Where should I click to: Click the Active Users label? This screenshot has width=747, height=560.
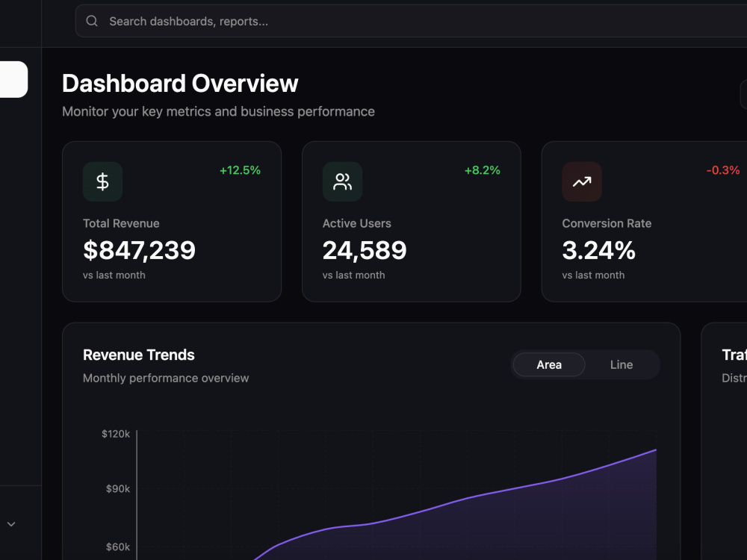[x=356, y=223]
